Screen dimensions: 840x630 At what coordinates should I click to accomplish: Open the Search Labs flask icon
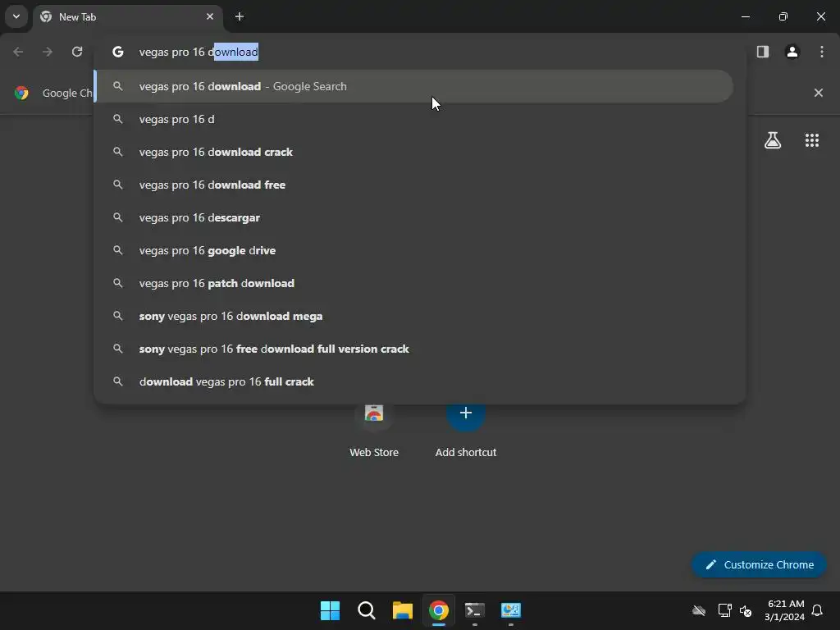(x=773, y=140)
